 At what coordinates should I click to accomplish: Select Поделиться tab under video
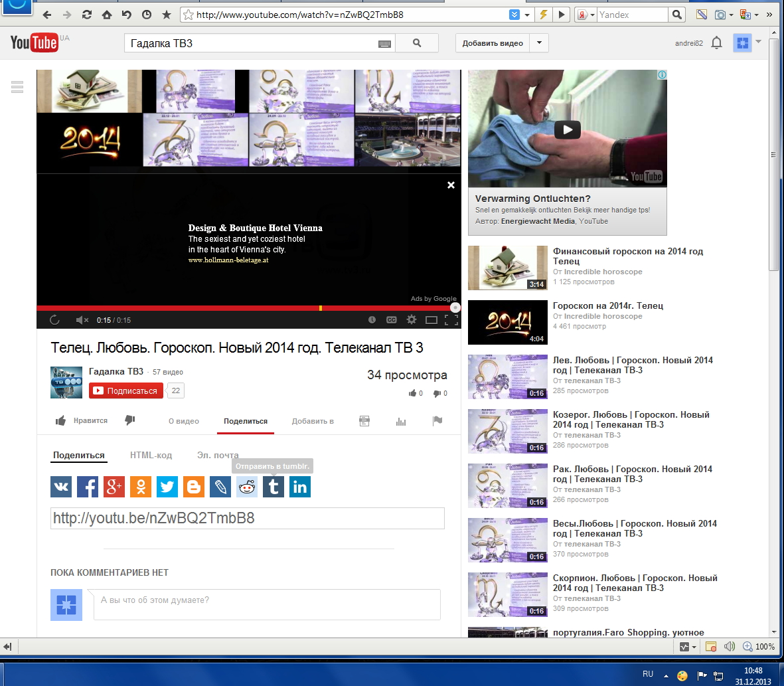click(x=246, y=421)
